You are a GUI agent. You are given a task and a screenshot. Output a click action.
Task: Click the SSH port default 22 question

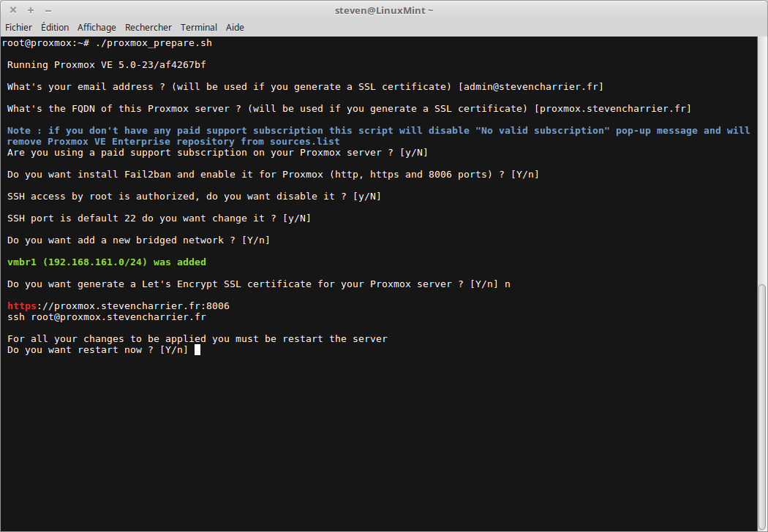point(159,218)
